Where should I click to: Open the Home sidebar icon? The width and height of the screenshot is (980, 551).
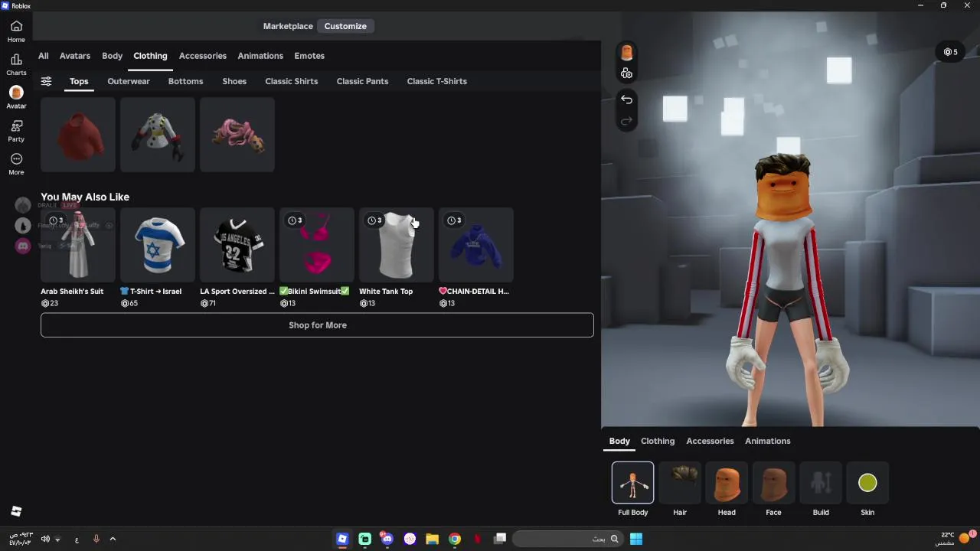click(16, 31)
